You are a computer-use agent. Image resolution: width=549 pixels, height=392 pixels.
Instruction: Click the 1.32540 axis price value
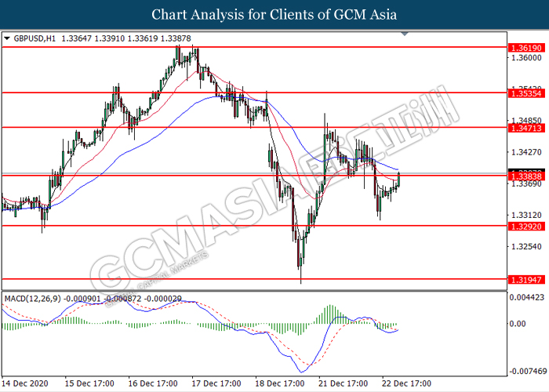526,247
